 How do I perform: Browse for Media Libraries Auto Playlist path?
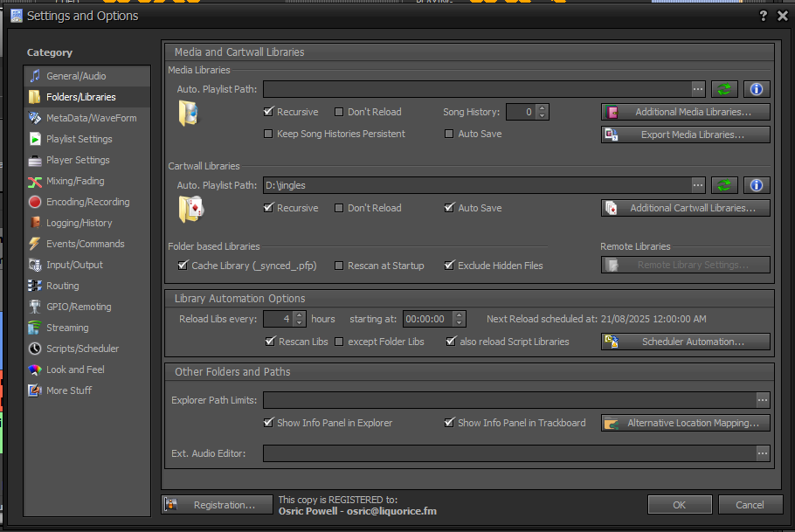point(697,89)
